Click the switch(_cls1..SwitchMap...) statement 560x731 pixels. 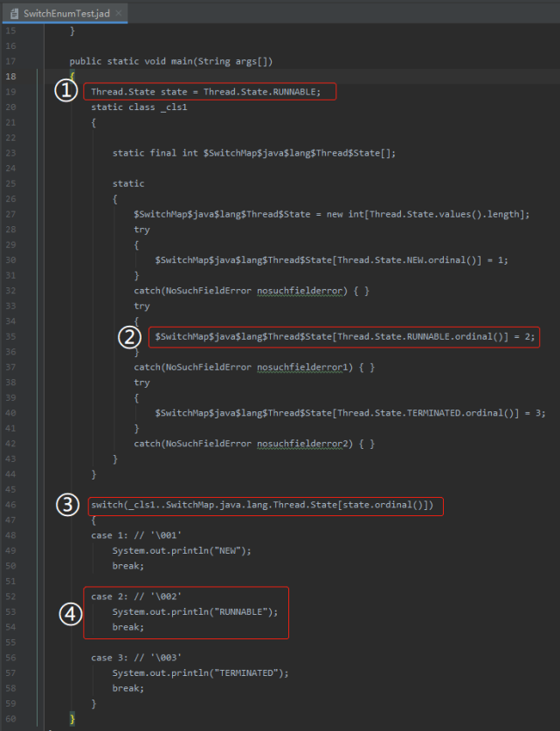click(x=262, y=505)
